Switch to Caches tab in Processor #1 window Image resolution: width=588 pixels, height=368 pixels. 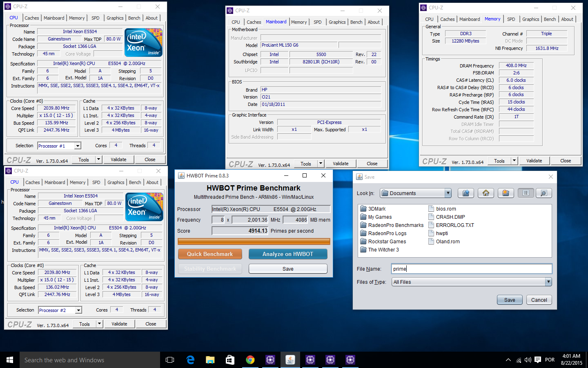coord(31,18)
